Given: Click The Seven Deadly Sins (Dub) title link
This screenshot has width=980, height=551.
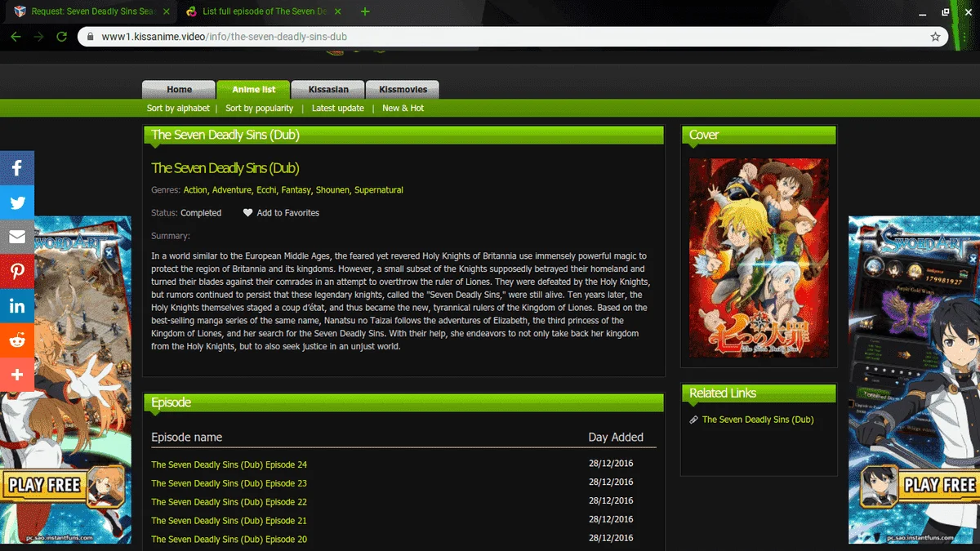Looking at the screenshot, I should pyautogui.click(x=225, y=168).
